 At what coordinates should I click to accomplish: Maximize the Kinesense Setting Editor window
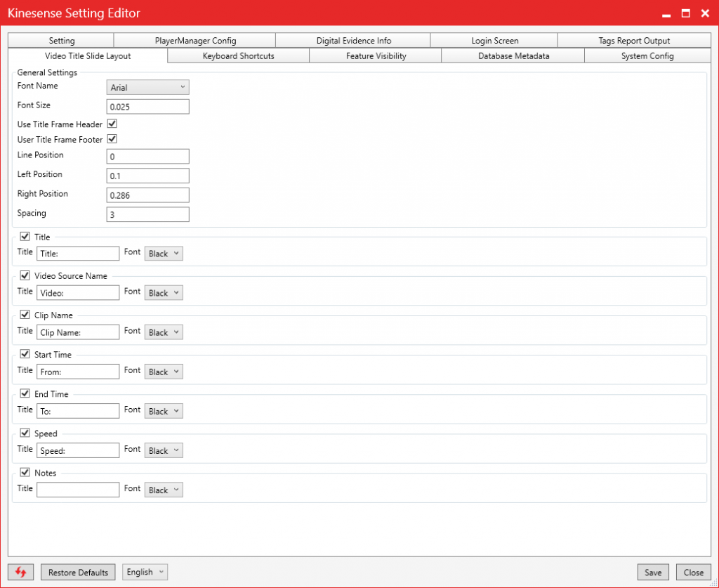685,13
